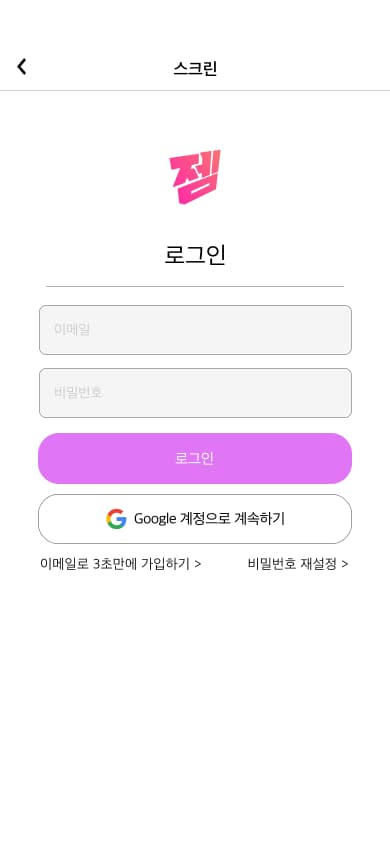Focus the 비밀번호 input field
This screenshot has width=390, height=844.
[195, 393]
